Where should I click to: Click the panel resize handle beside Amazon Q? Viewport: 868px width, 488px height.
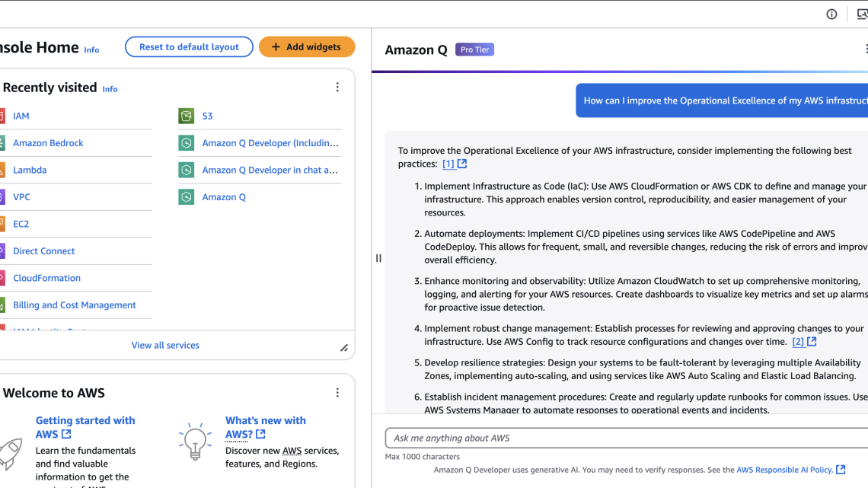point(378,258)
